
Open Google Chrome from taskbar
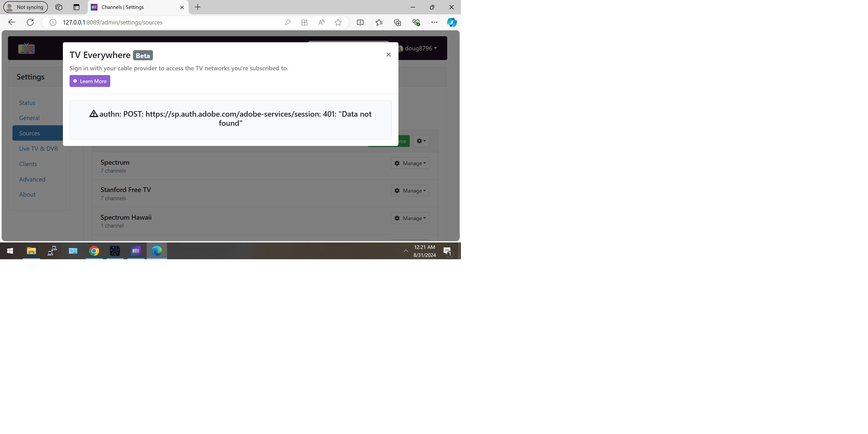click(x=94, y=251)
